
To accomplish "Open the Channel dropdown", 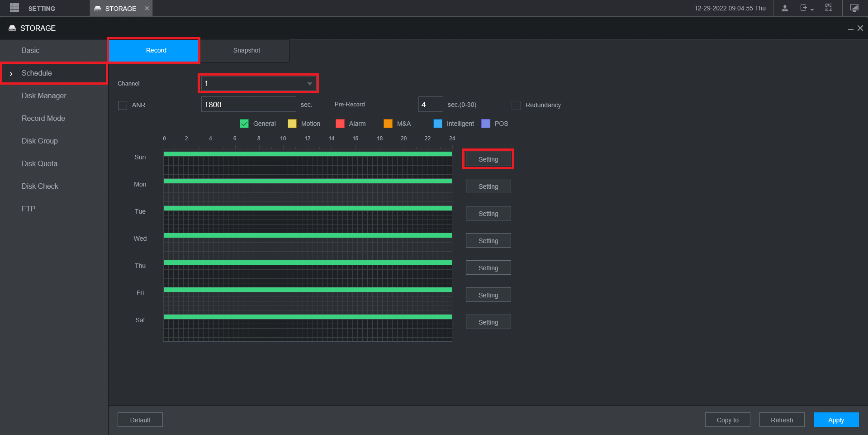I will 258,83.
